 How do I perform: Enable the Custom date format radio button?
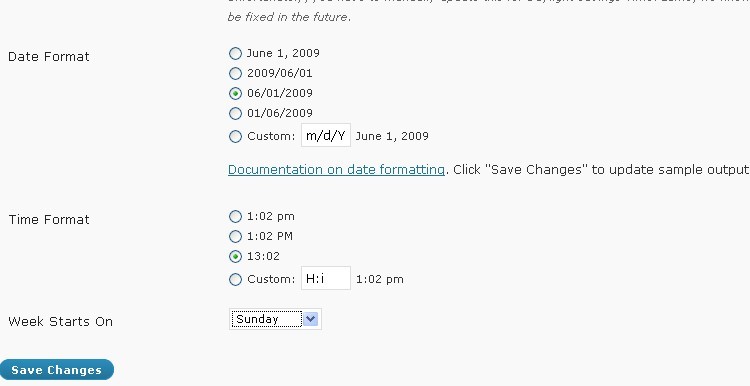[235, 137]
